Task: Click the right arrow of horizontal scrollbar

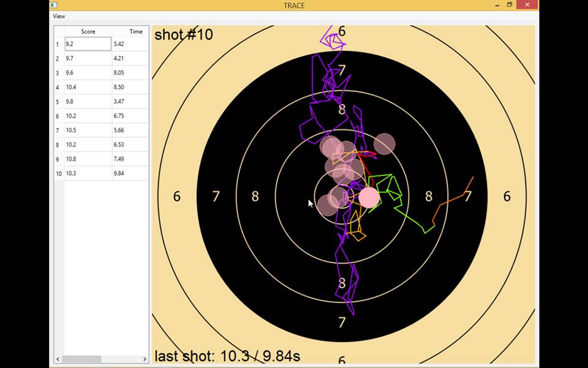Action: pos(145,359)
